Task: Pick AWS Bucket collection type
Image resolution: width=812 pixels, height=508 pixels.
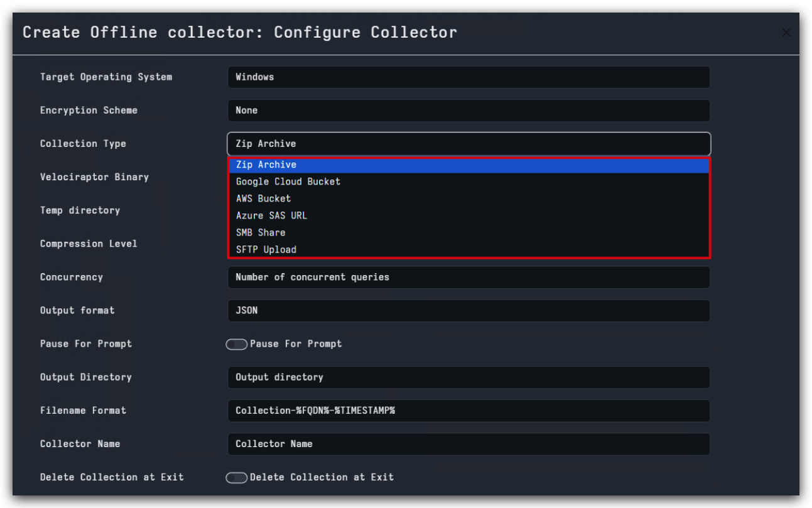Action: point(468,199)
